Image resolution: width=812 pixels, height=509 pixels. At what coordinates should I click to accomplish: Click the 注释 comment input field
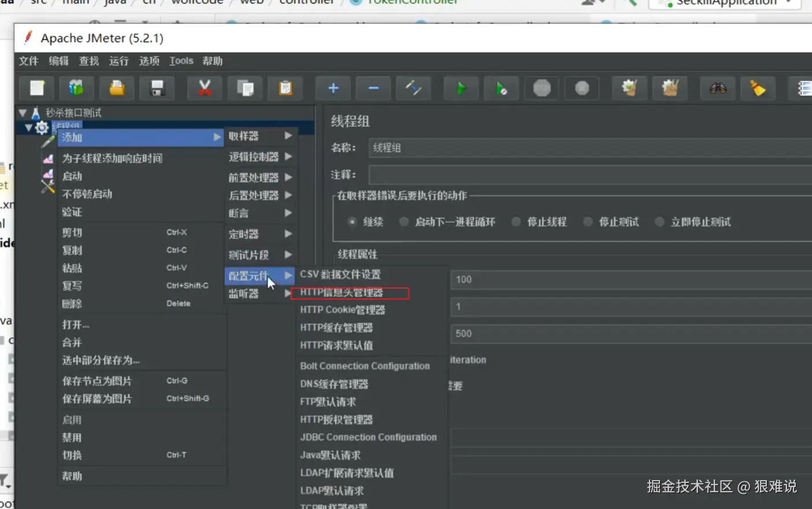pyautogui.click(x=590, y=175)
